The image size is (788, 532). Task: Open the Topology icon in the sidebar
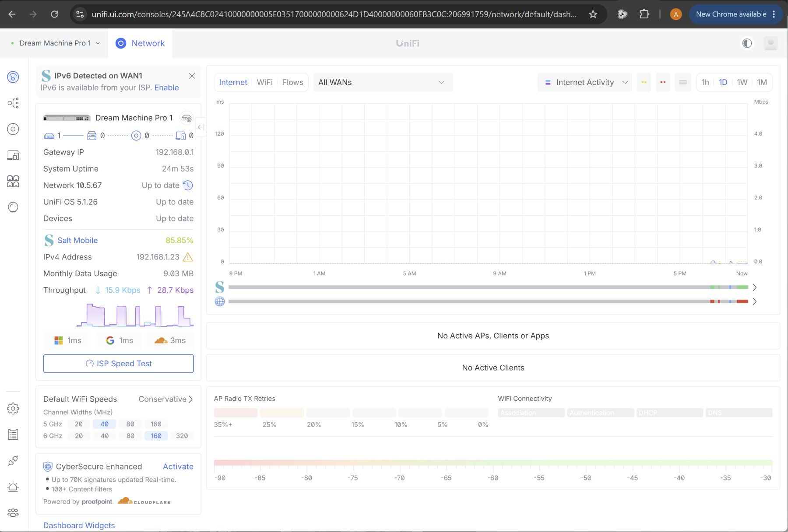click(13, 103)
